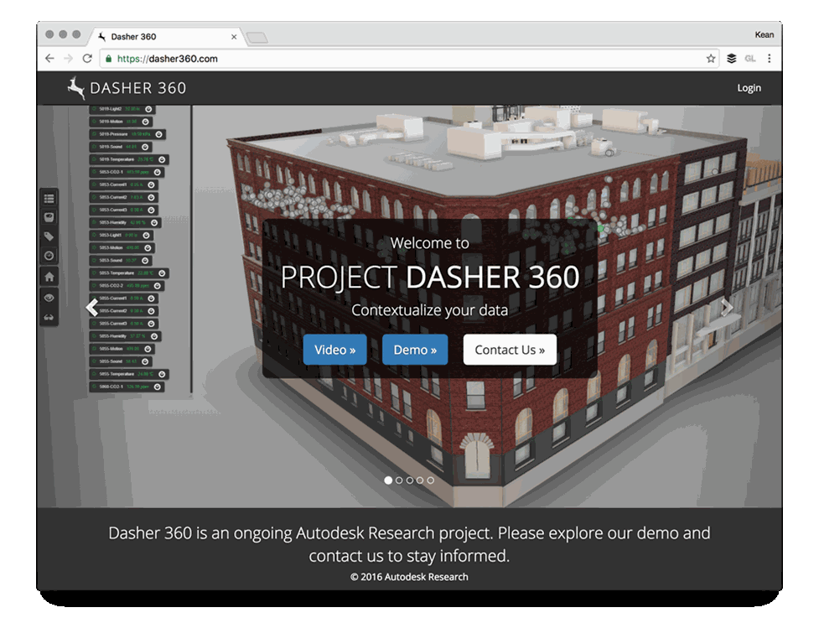The height and width of the screenshot is (644, 819).
Task: Click Login in the top navigation
Action: [749, 88]
